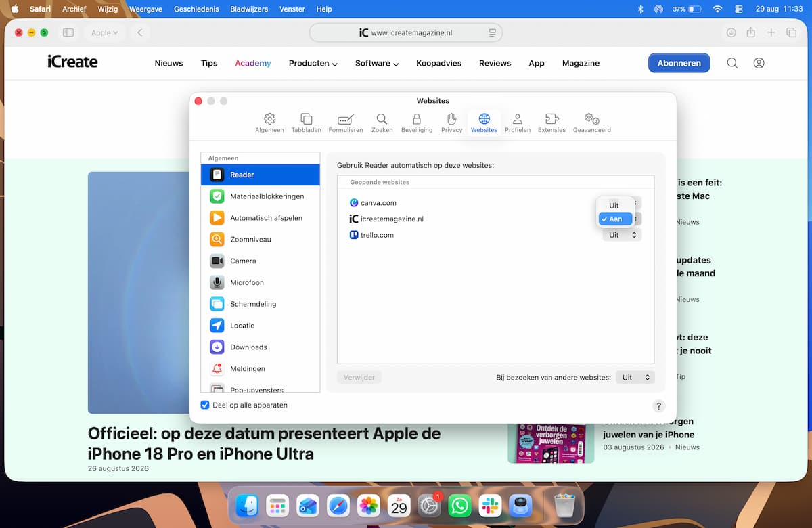Image resolution: width=812 pixels, height=528 pixels.
Task: Click the Verwijder button
Action: pyautogui.click(x=359, y=377)
